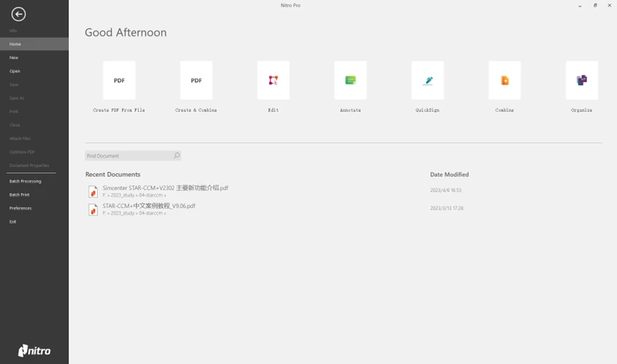This screenshot has width=617, height=364.
Task: Click folder path under Simcenter STAR-CCM+V2302 file
Action: pos(134,195)
